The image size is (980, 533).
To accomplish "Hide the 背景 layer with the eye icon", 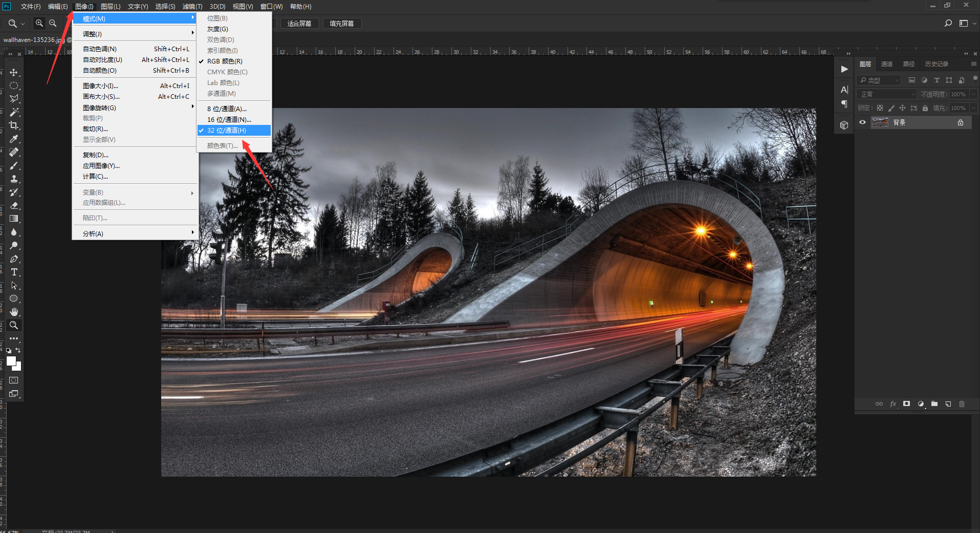I will pyautogui.click(x=862, y=122).
